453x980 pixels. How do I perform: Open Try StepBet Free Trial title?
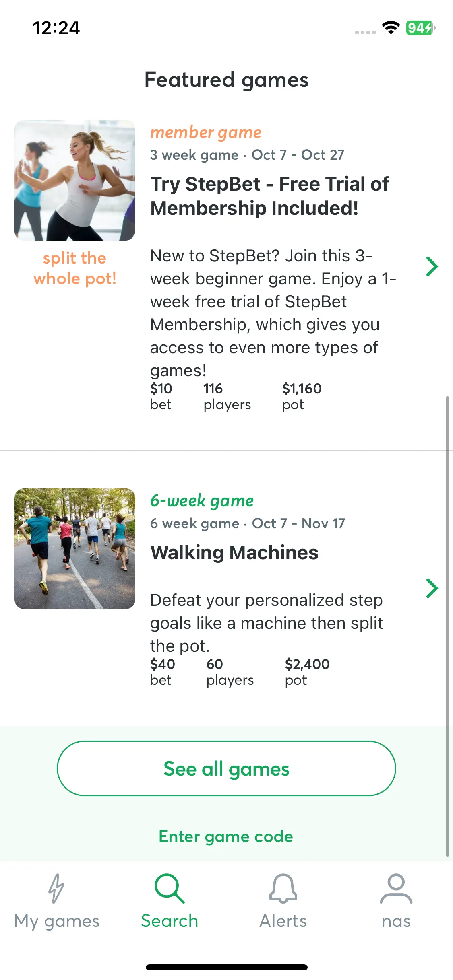pos(269,196)
